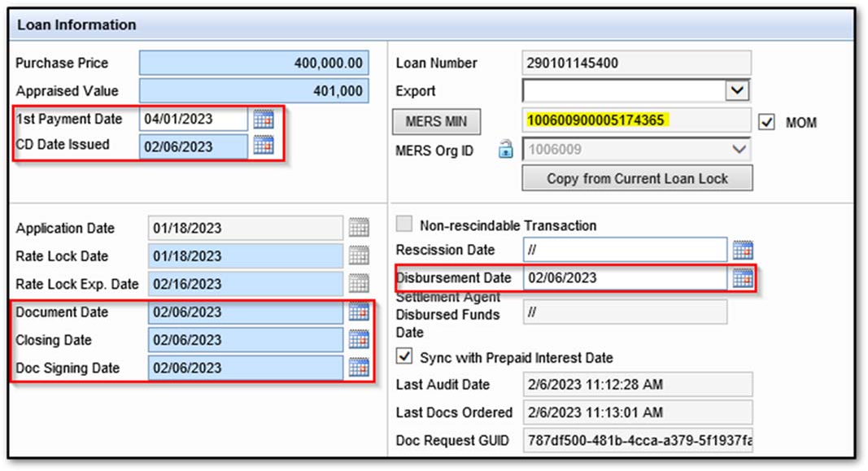
Task: Click the Last Audit Date field
Action: point(638,384)
